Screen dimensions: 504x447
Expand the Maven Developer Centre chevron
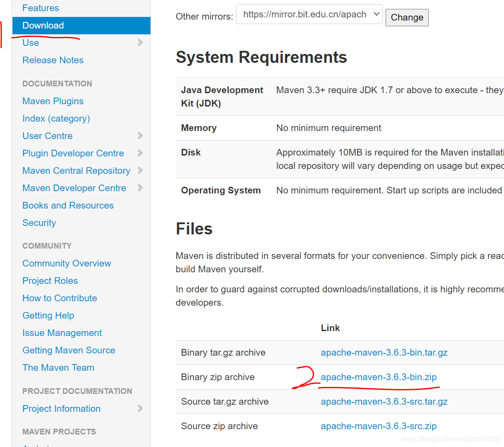140,188
